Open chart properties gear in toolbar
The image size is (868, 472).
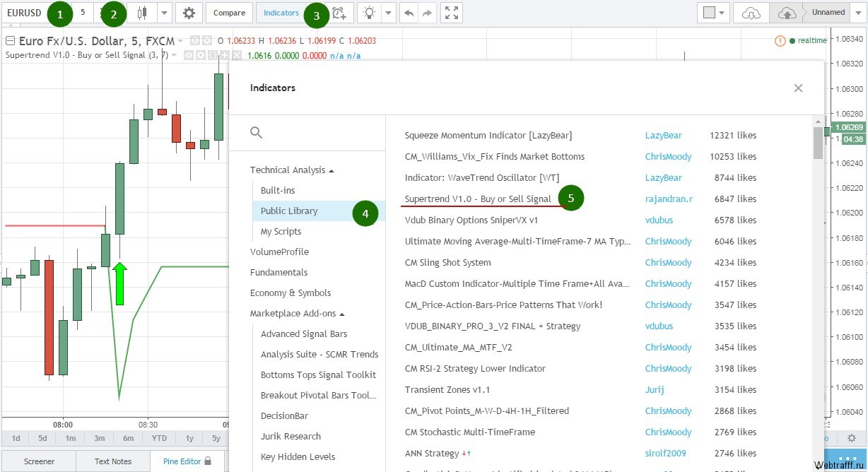click(189, 12)
